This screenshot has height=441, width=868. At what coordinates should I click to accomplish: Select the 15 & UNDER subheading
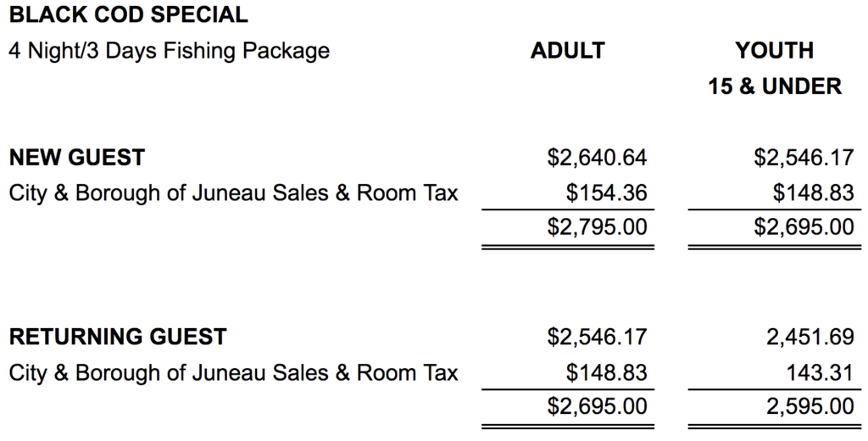tap(775, 87)
